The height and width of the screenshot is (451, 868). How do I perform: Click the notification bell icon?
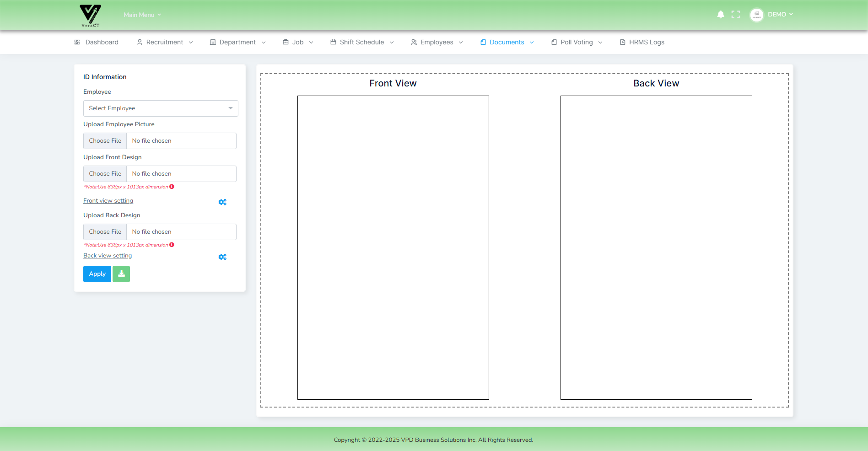[721, 15]
